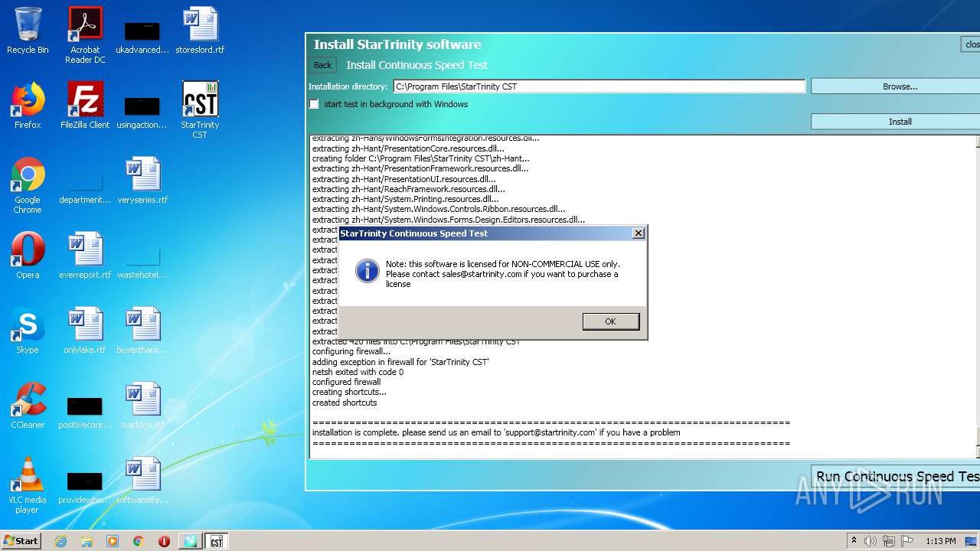Viewport: 980px width, 551px height.
Task: Click the Install button
Action: tap(895, 122)
